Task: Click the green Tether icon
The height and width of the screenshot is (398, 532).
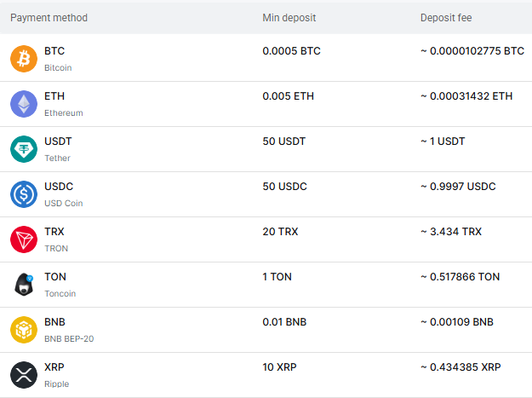Action: tap(24, 149)
